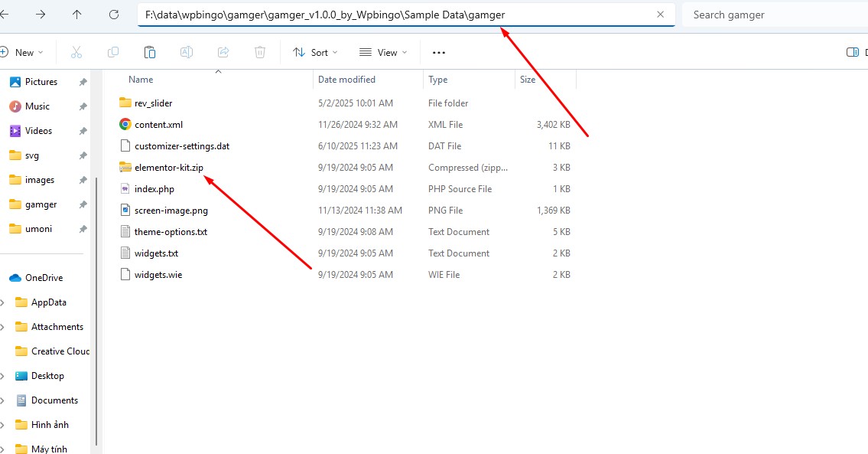Sort files by Size column header
868x454 pixels.
[528, 80]
